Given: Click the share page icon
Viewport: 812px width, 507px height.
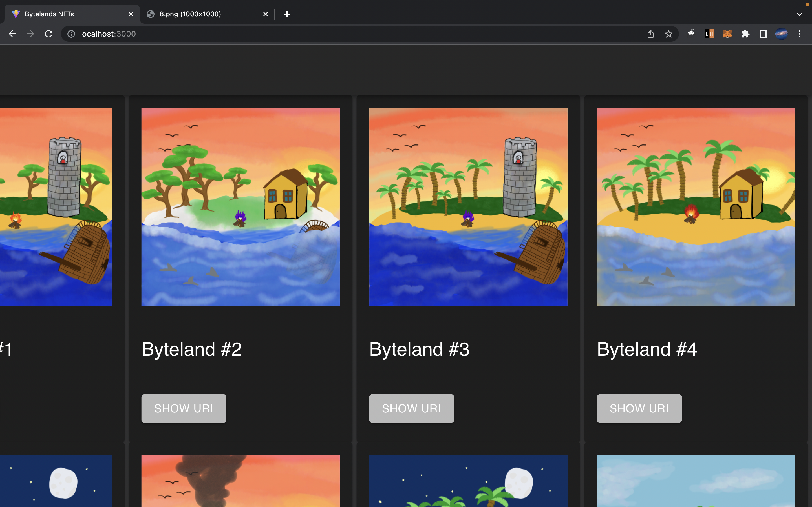Looking at the screenshot, I should coord(650,34).
